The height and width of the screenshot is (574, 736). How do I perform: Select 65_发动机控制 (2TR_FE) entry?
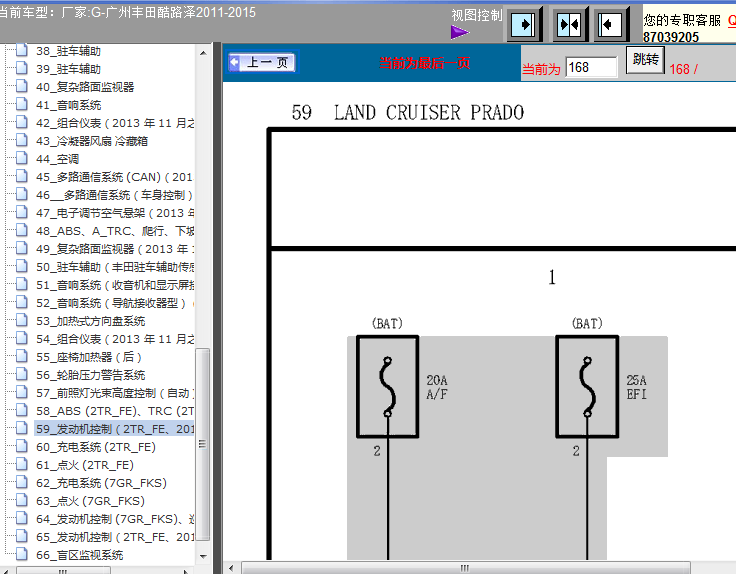(115, 537)
